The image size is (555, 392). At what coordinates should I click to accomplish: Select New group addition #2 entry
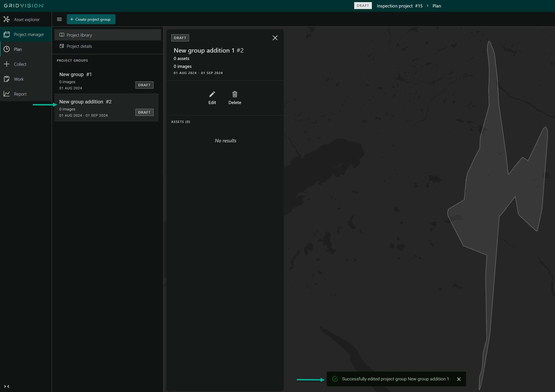point(97,108)
